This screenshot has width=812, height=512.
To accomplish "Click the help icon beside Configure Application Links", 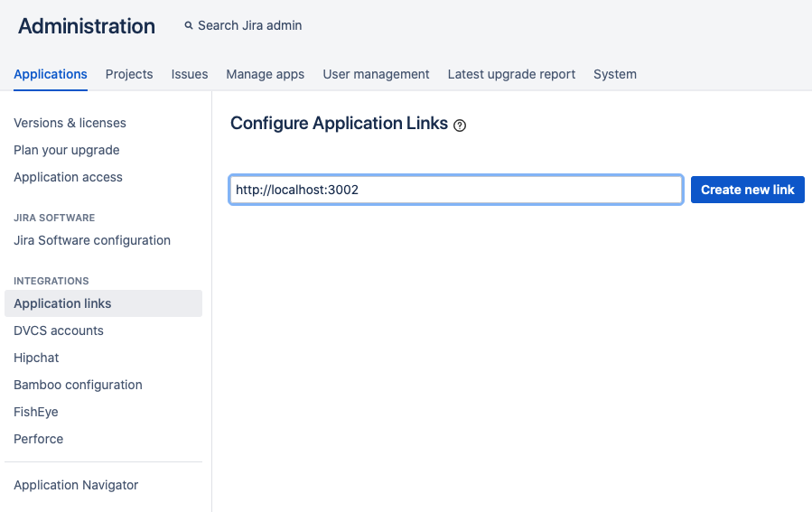I will tap(460, 126).
